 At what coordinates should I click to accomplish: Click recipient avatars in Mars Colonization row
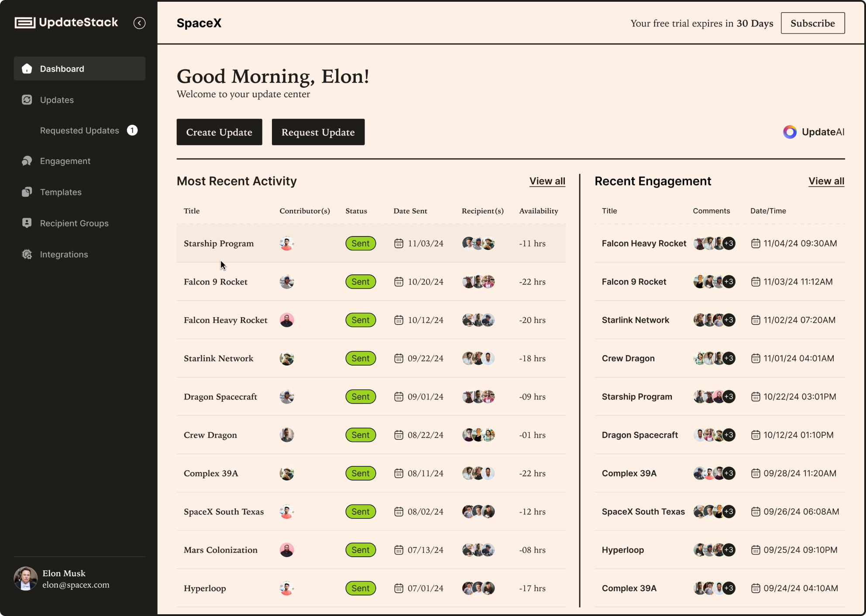(x=478, y=550)
